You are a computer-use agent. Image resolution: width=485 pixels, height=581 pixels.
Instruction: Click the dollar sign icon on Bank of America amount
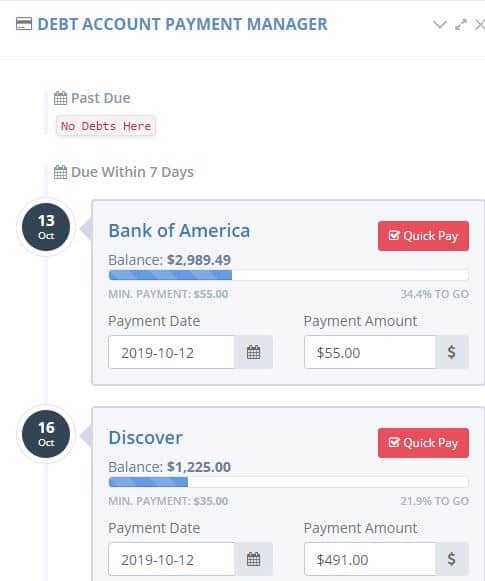pyautogui.click(x=452, y=352)
